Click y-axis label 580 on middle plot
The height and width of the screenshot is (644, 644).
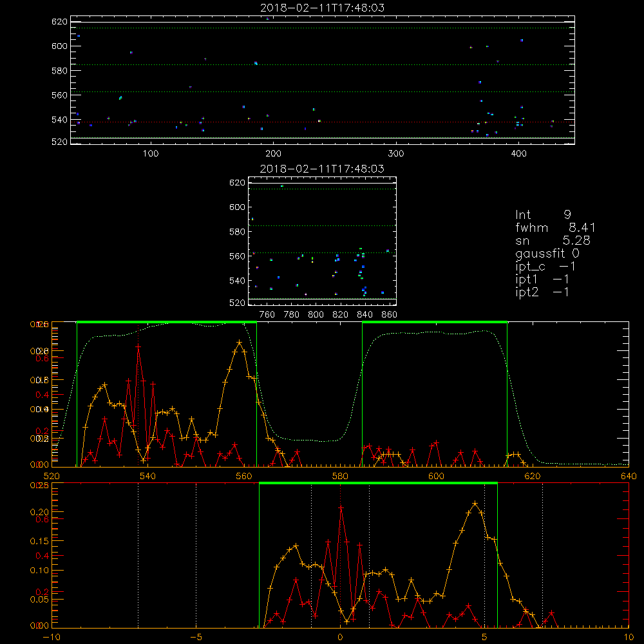click(237, 232)
